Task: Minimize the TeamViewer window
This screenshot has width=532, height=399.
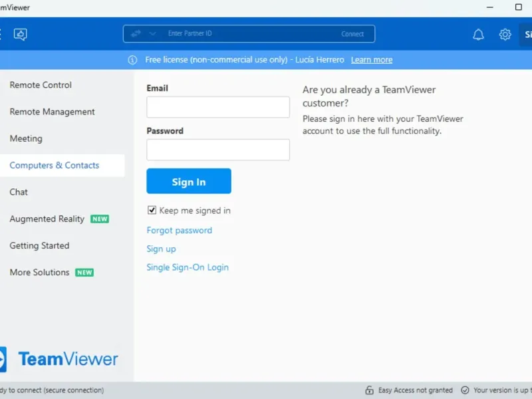Action: [489, 7]
